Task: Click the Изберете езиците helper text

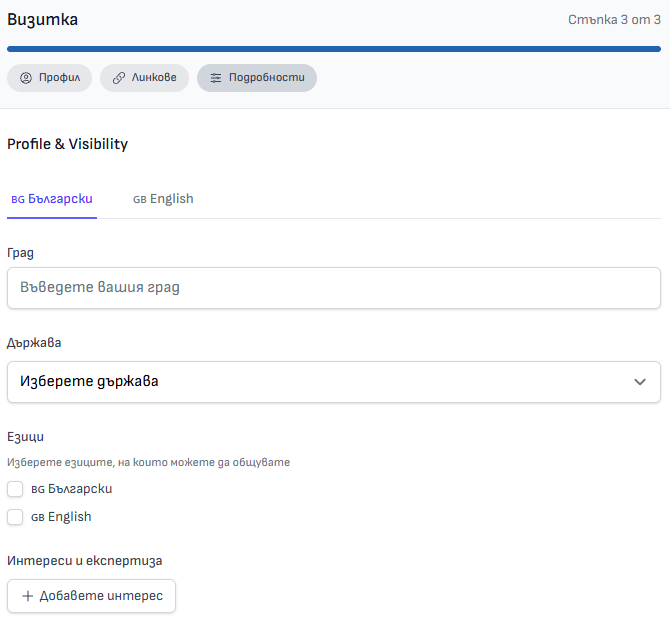Action: [148, 462]
